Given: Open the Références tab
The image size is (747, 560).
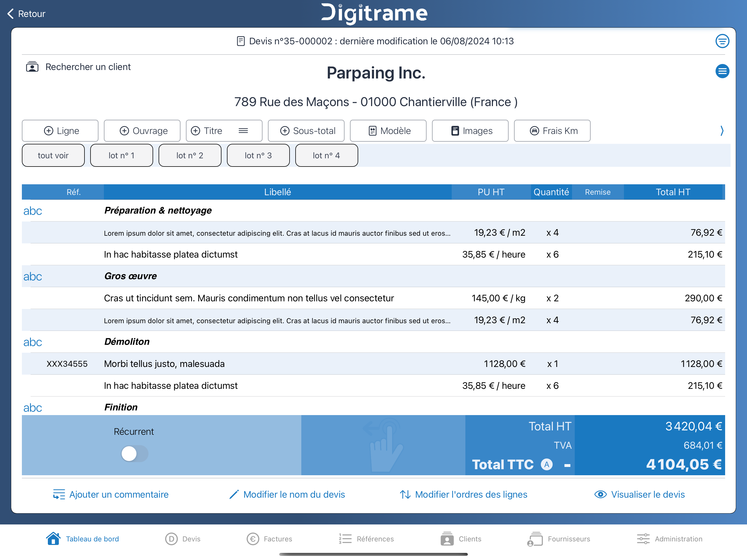Looking at the screenshot, I should pyautogui.click(x=366, y=539).
